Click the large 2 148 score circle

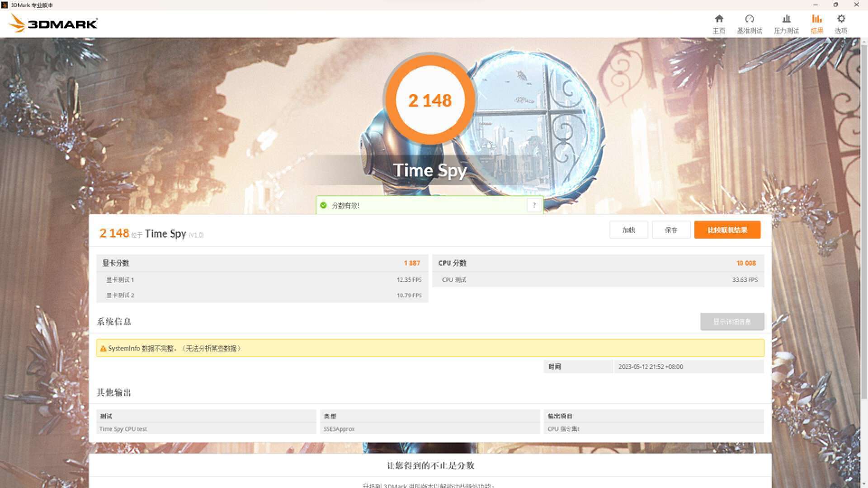click(430, 100)
